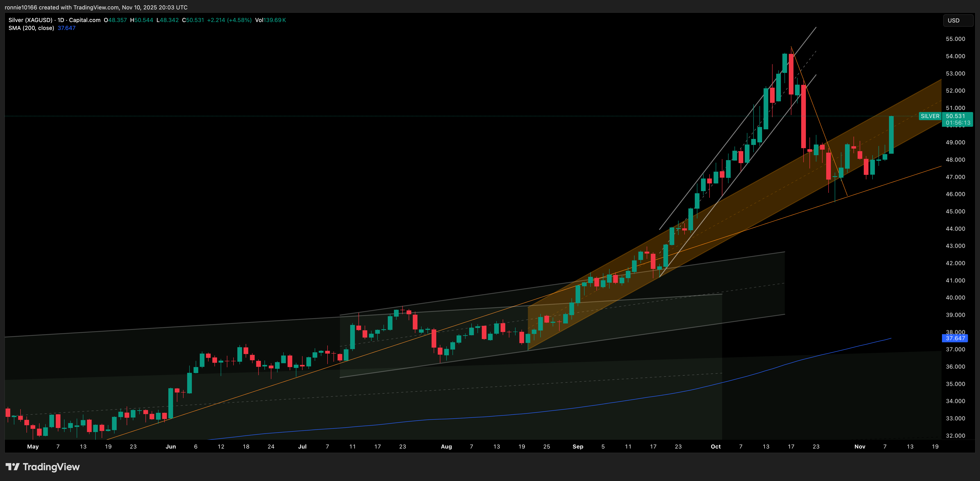980x481 pixels.
Task: Click the Vol 139.69K readout
Action: (x=270, y=20)
